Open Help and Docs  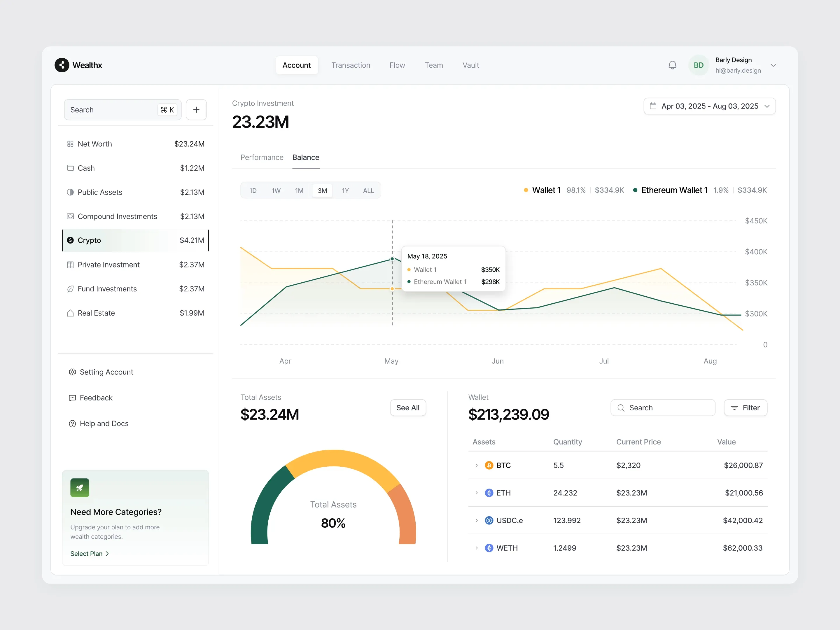(x=99, y=424)
